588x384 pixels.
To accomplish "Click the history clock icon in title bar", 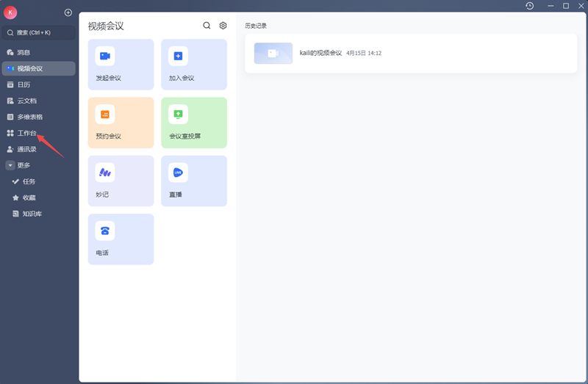I will (529, 6).
